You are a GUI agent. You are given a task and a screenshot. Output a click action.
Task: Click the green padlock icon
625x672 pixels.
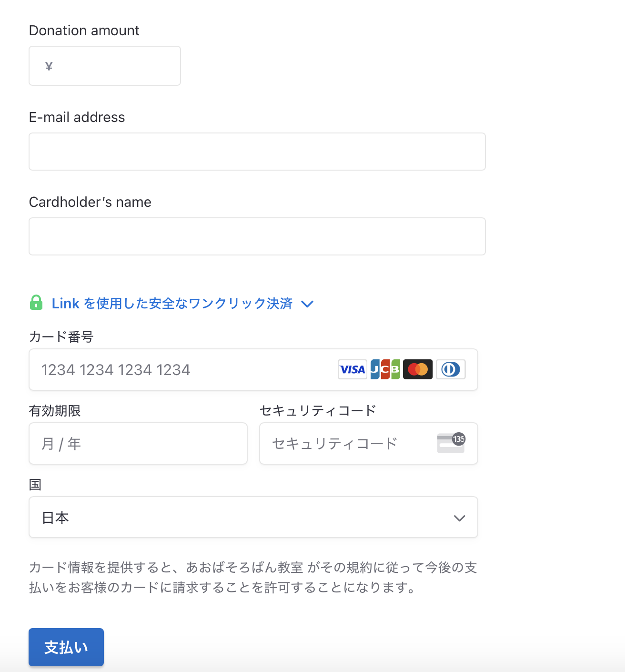click(36, 303)
